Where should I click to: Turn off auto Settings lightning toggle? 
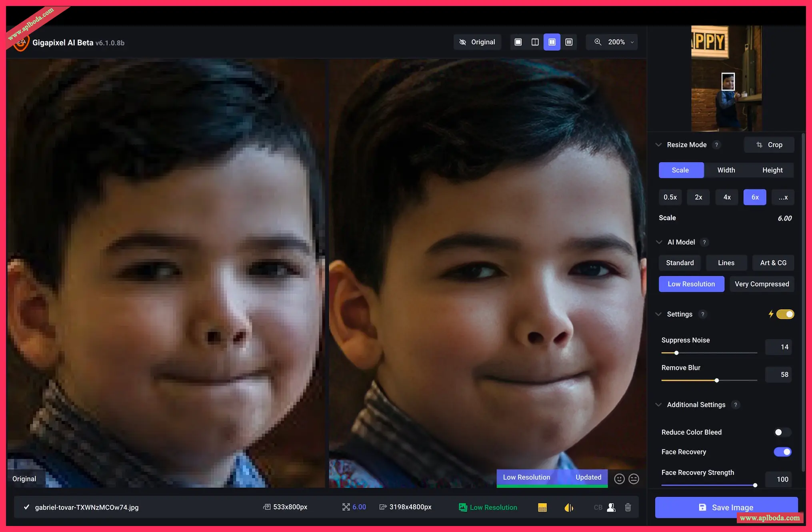click(x=785, y=314)
